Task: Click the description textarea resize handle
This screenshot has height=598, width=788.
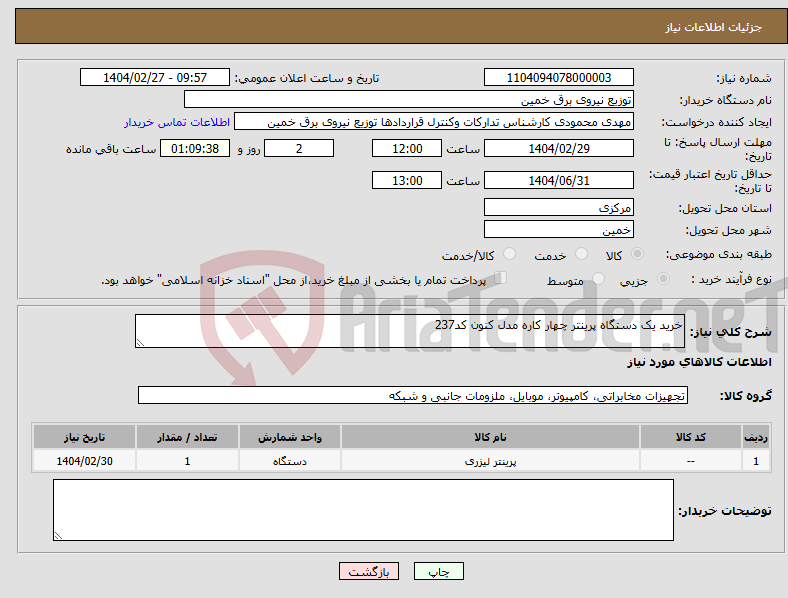Action: [x=140, y=343]
